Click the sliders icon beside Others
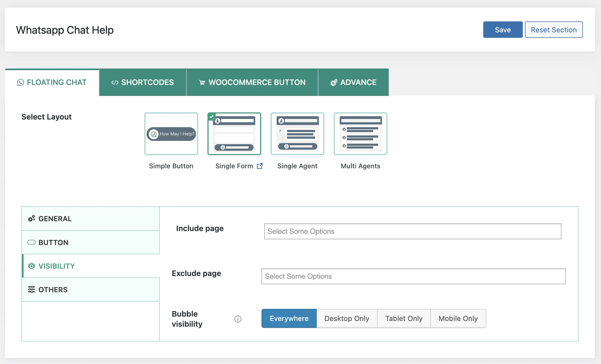 (x=32, y=289)
